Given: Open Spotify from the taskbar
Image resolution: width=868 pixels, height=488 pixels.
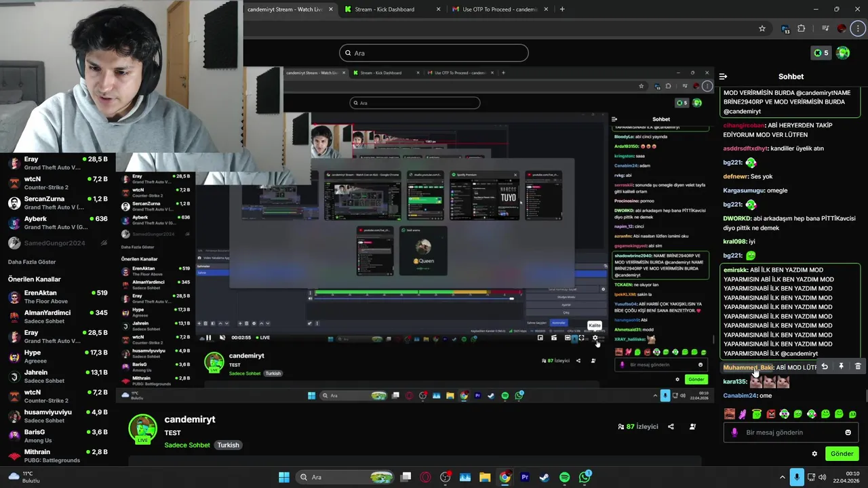Looking at the screenshot, I should [565, 477].
